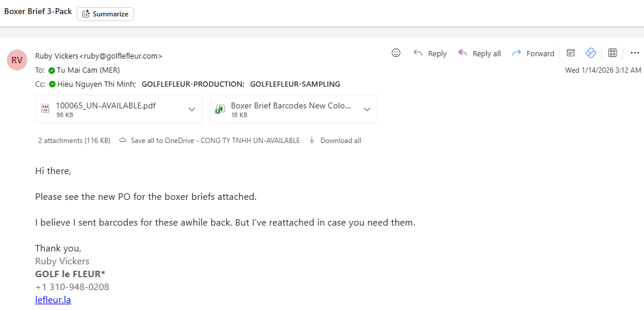Forward this email message
644x310 pixels.
tap(533, 53)
